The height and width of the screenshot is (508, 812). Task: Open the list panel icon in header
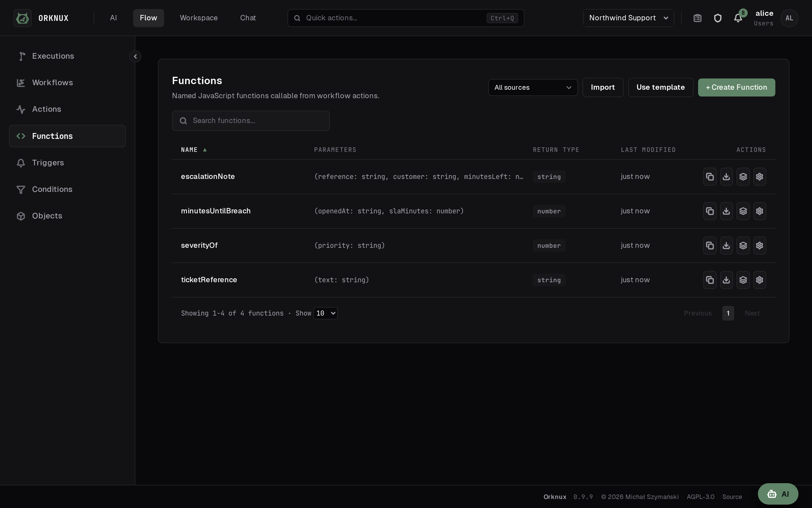[698, 18]
